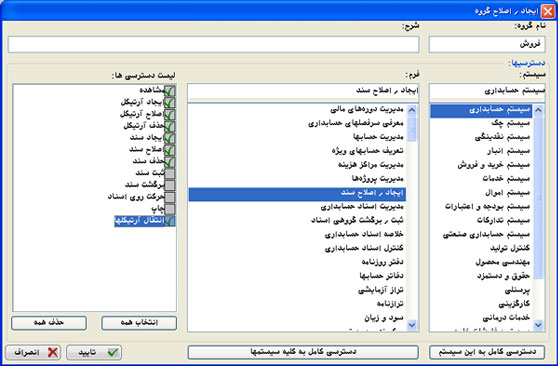
Task: Enable برگشت سند checkbox
Action: pyautogui.click(x=170, y=185)
